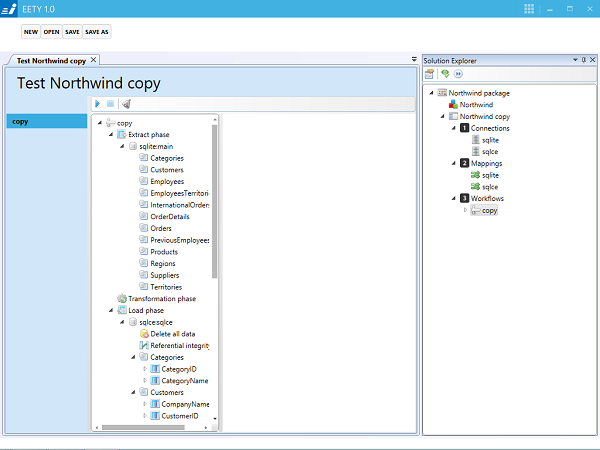
Task: Click the Connections number 1 badge icon
Action: (x=465, y=128)
